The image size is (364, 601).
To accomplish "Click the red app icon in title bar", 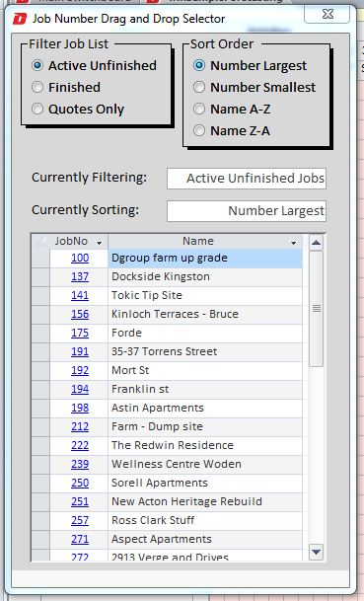I will point(20,18).
